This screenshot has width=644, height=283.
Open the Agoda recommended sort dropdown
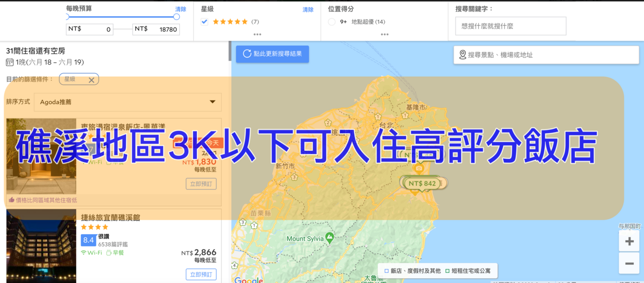click(x=128, y=101)
